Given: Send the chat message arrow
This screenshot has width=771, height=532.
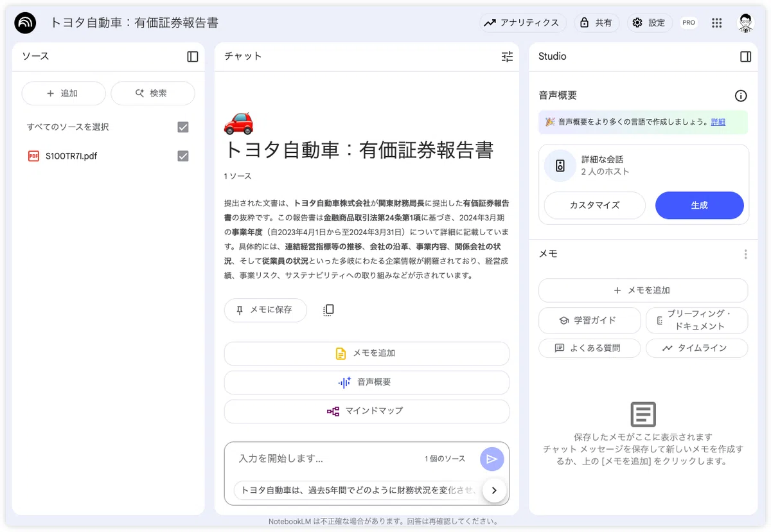Looking at the screenshot, I should click(x=492, y=459).
